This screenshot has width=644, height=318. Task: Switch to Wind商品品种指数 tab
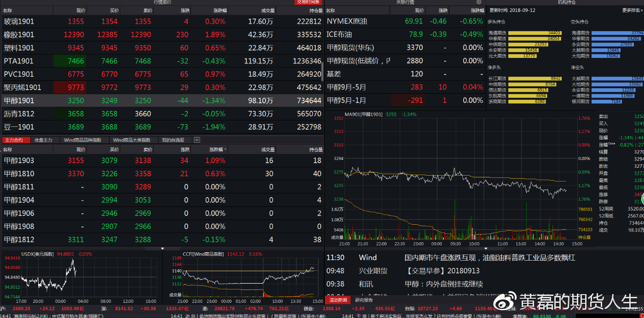pos(83,140)
